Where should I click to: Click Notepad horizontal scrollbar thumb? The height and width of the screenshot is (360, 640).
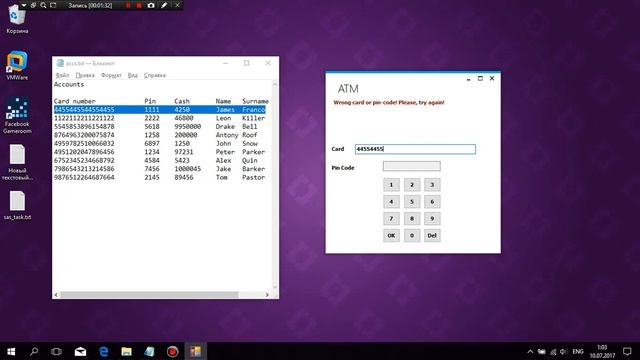click(149, 295)
